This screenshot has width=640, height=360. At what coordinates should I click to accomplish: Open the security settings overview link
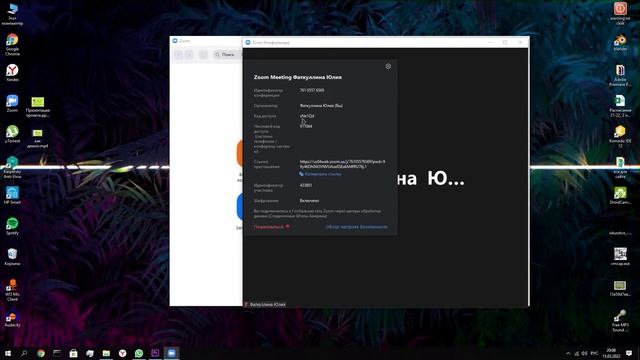(356, 227)
